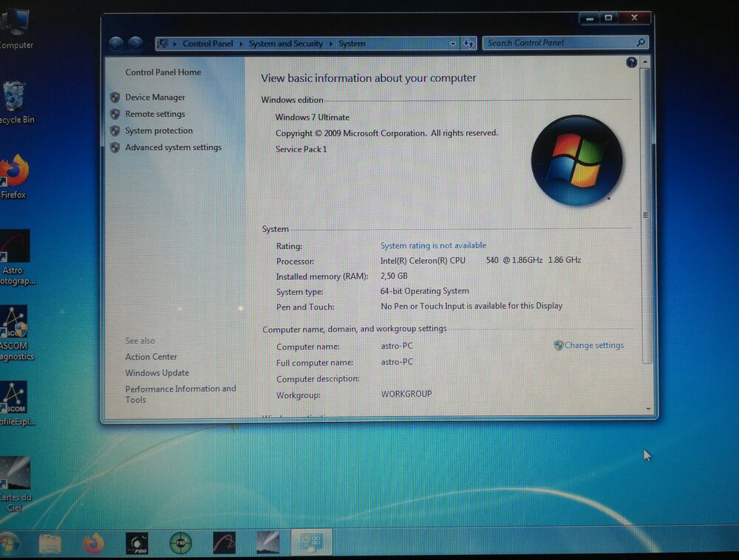Screen dimensions: 739x560
Task: Click the Refresh button beside address bar
Action: 469,44
